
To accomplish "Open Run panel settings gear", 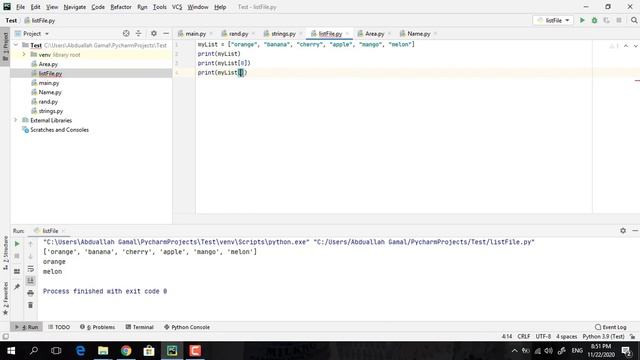I will click(x=623, y=231).
